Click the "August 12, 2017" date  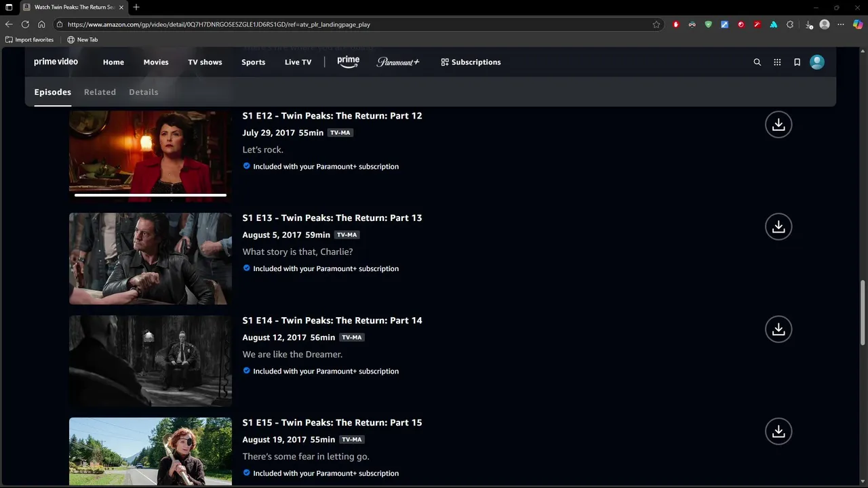[275, 338]
